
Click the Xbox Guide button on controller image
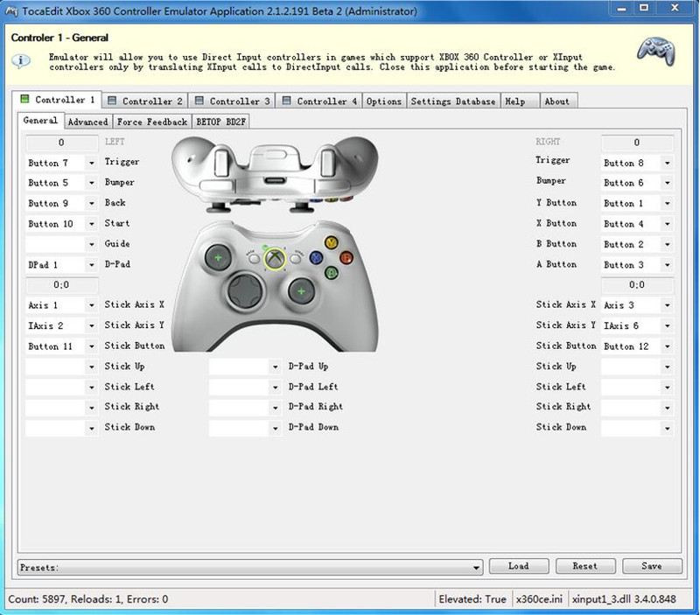[276, 258]
